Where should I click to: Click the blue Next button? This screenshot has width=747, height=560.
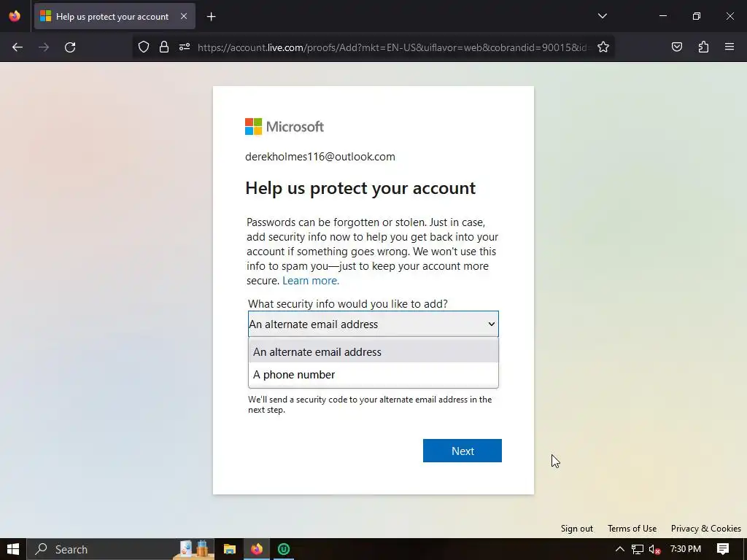pyautogui.click(x=462, y=451)
